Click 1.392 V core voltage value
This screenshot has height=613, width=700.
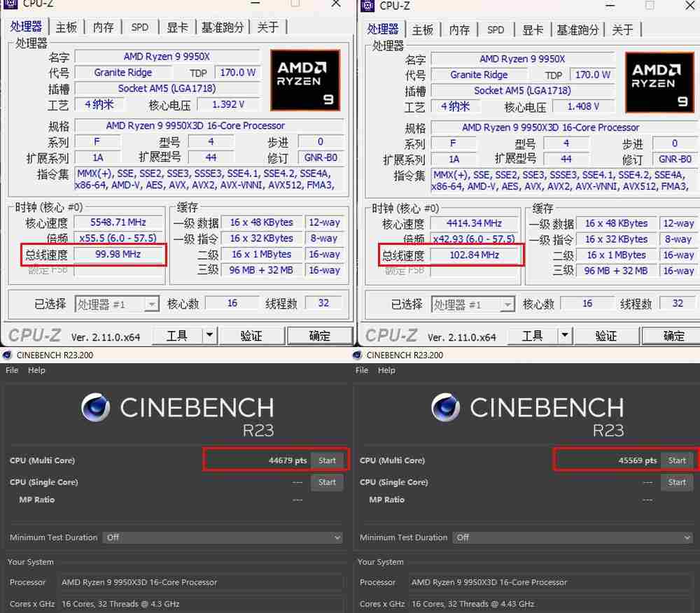pyautogui.click(x=228, y=104)
